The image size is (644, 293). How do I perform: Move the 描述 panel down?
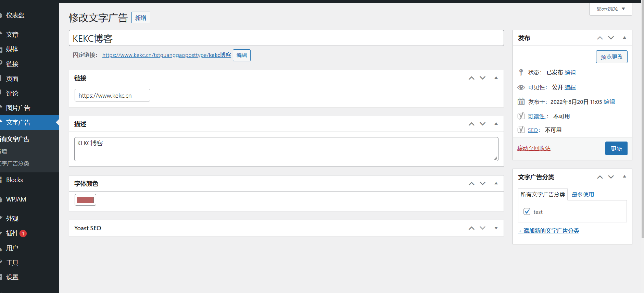[482, 124]
